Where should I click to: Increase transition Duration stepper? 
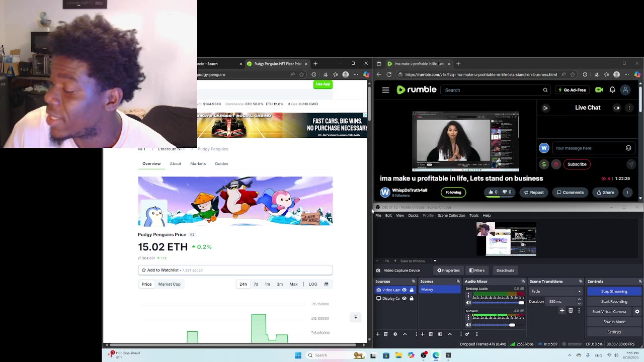pyautogui.click(x=579, y=299)
